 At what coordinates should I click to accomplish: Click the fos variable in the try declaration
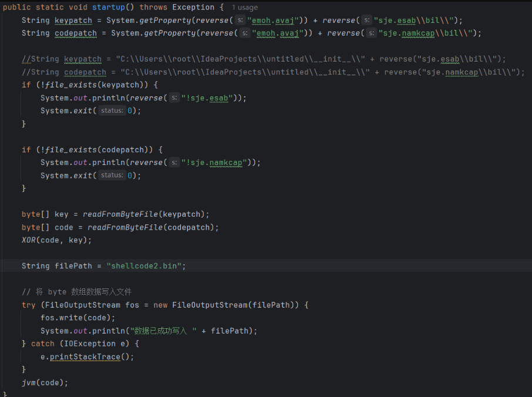click(x=132, y=305)
